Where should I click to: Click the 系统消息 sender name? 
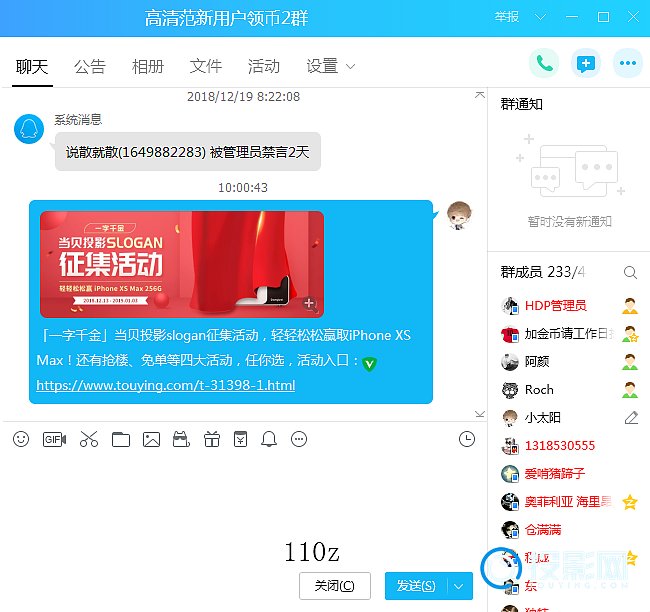[x=78, y=119]
